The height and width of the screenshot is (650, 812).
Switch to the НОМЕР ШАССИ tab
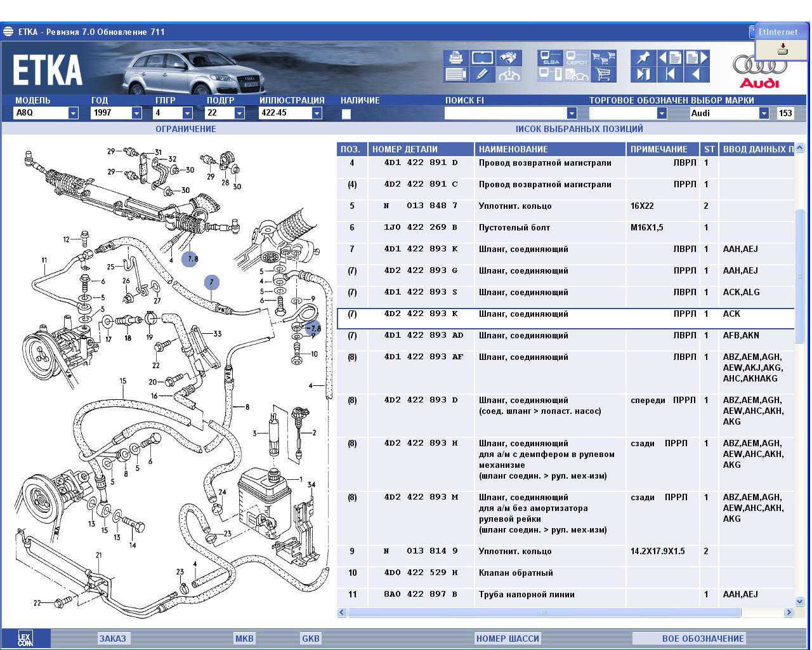(507, 639)
